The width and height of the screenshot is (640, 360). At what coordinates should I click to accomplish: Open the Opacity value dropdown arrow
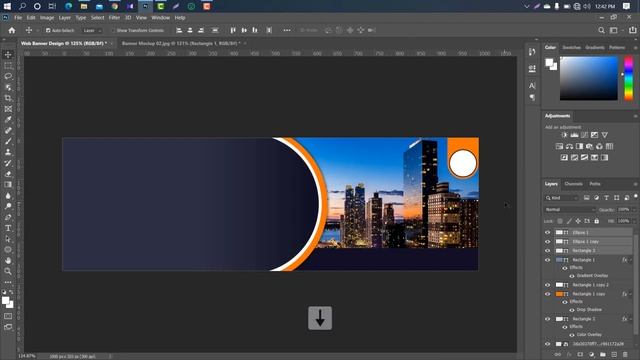[x=633, y=209]
